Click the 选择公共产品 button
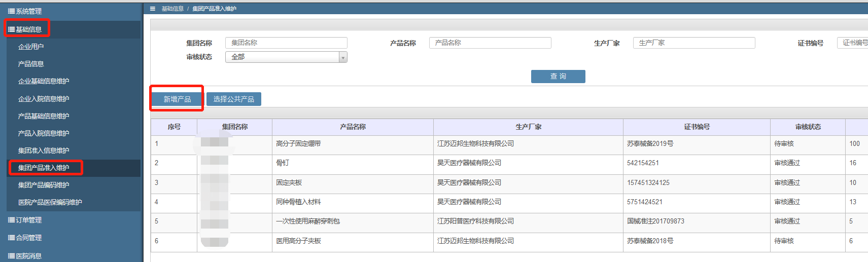This screenshot has height=262, width=868. click(234, 99)
